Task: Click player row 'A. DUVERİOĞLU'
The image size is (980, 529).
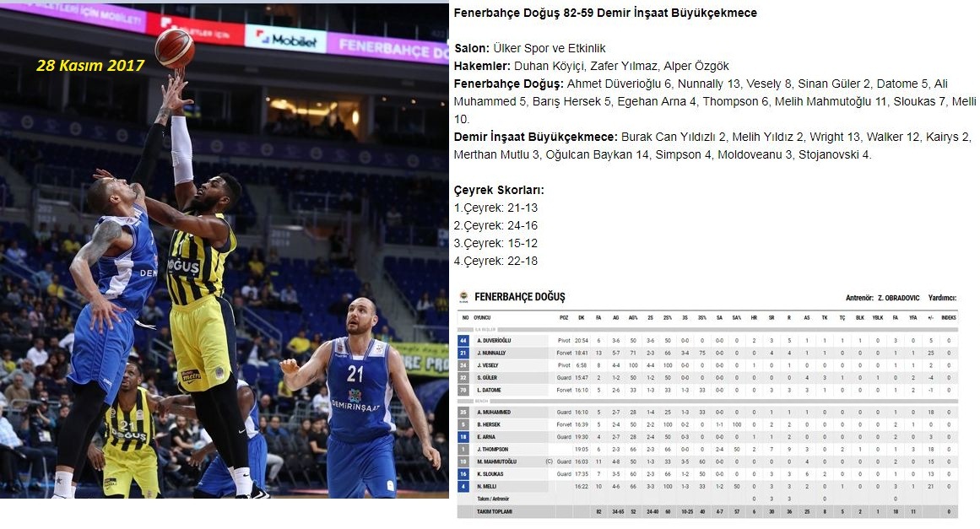Action: coord(707,340)
